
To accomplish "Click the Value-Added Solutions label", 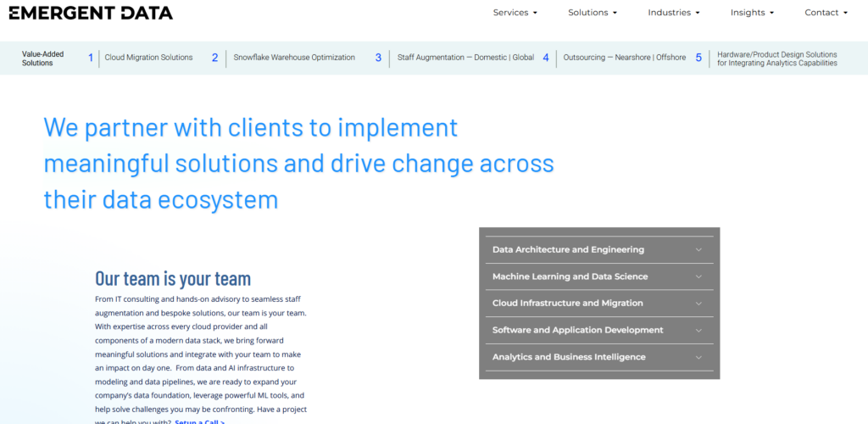I will point(42,59).
